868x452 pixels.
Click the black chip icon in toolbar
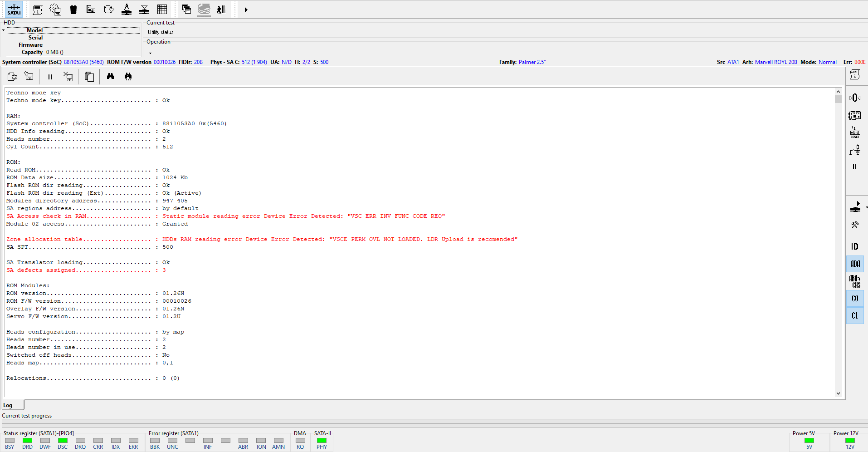click(73, 10)
